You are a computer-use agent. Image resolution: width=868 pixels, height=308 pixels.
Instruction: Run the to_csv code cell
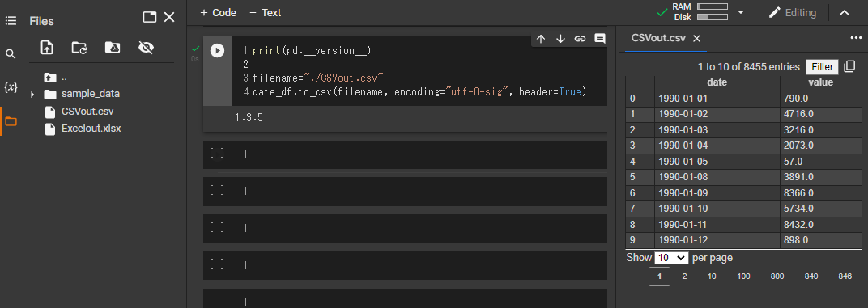point(217,51)
